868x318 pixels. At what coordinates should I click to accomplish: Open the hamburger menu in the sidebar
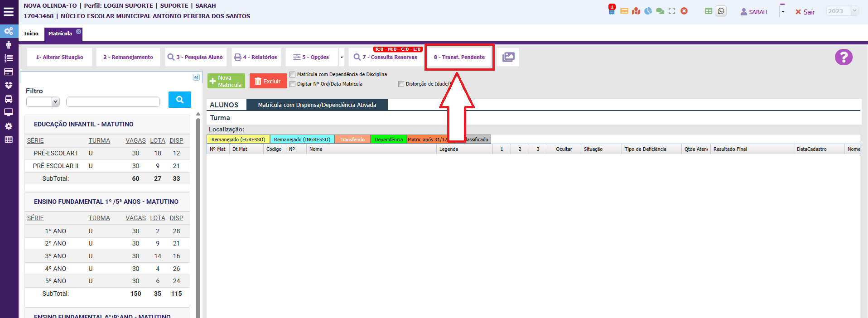pos(9,12)
